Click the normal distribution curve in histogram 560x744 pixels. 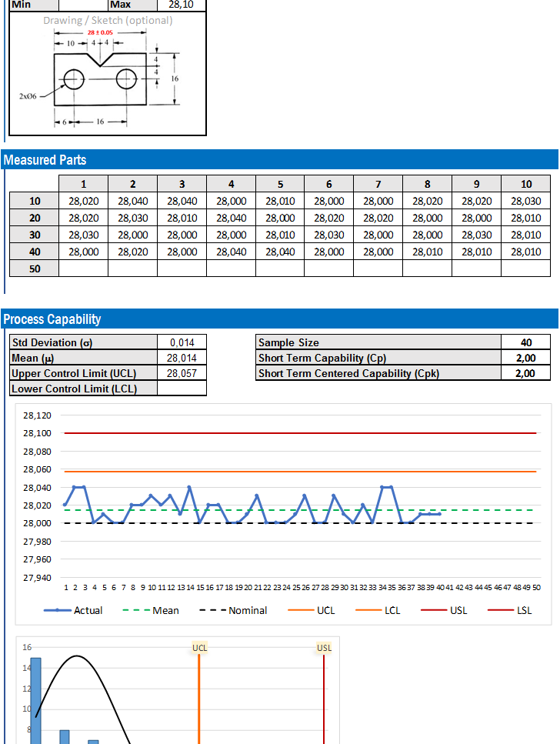(77, 656)
